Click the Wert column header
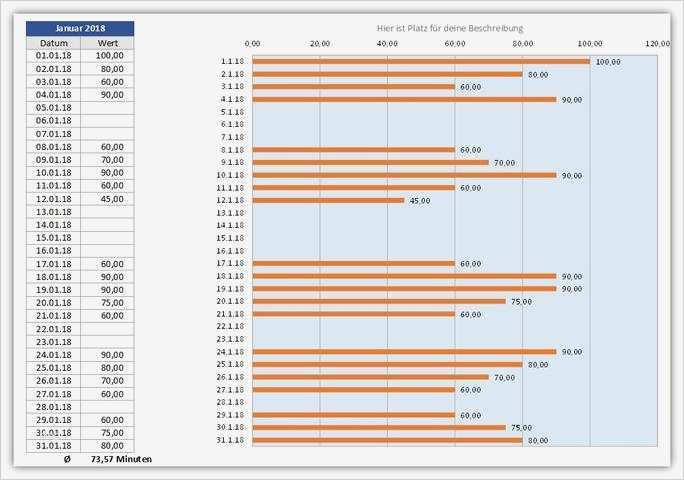This screenshot has width=684, height=480. (x=108, y=43)
